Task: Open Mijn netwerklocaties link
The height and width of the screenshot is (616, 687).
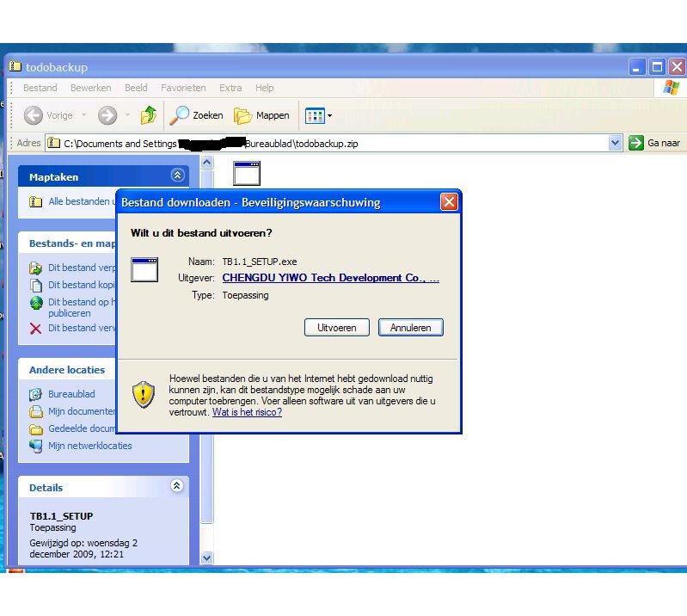Action: pos(89,446)
